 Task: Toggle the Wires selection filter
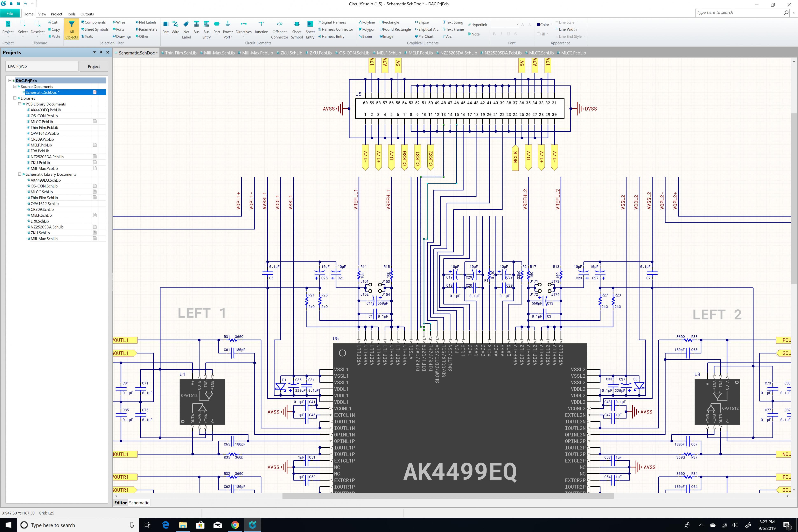[x=119, y=22]
